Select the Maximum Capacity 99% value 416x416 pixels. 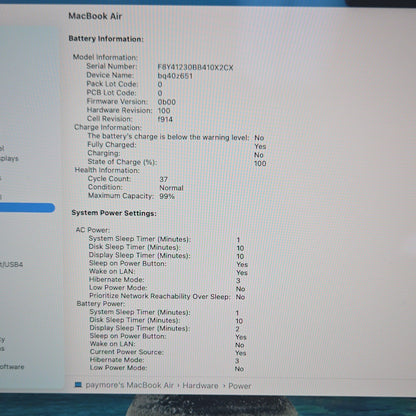click(167, 196)
